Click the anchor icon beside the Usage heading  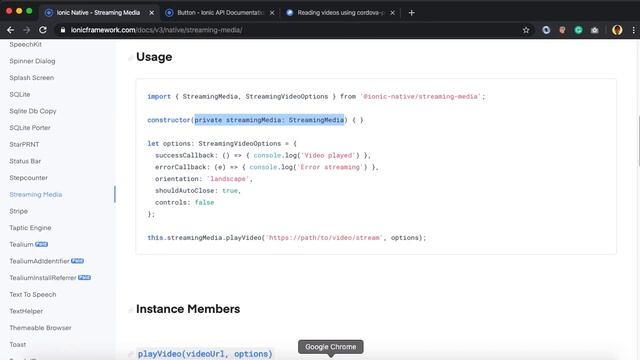click(x=130, y=58)
